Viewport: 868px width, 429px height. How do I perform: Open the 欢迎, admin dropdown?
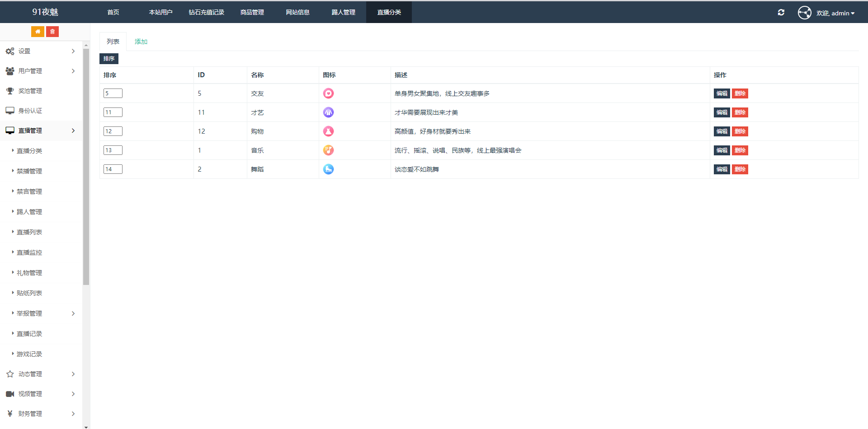[x=835, y=13]
